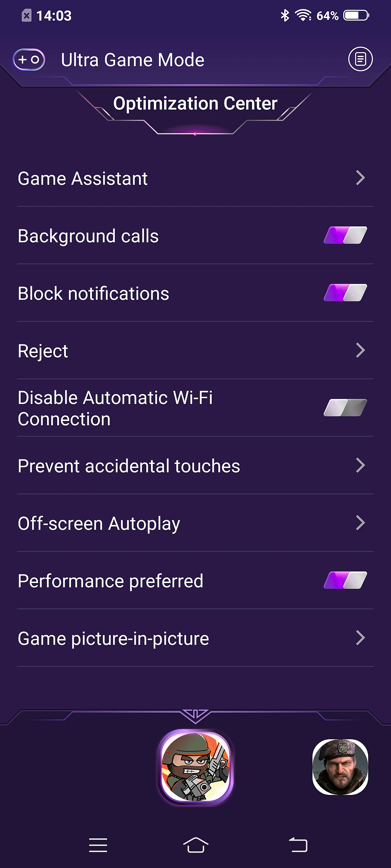391x868 pixels.
Task: Turn off Block notifications switch
Action: (x=345, y=293)
